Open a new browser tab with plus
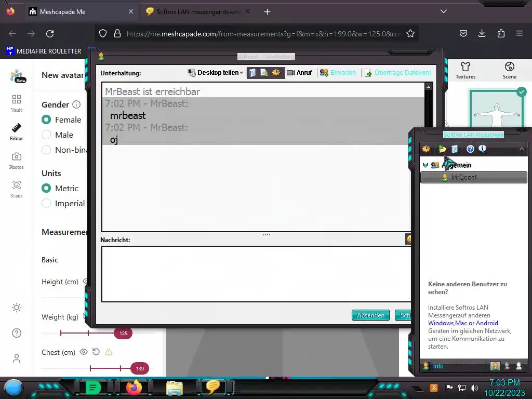The image size is (532, 399). tap(268, 12)
